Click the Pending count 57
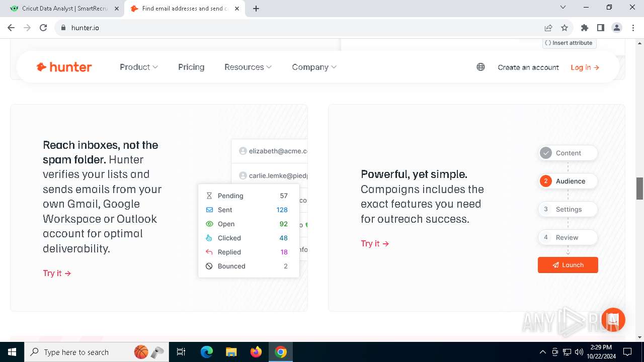644x362 pixels. tap(284, 196)
